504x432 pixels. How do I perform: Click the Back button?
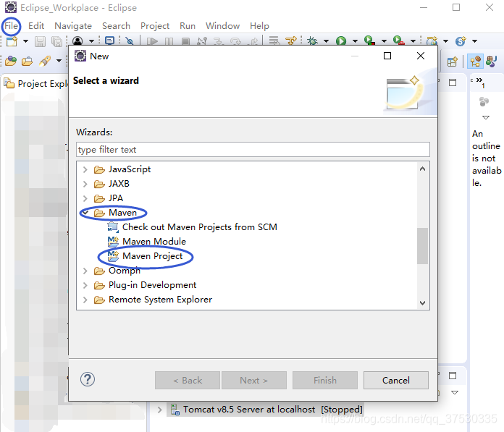pos(188,381)
